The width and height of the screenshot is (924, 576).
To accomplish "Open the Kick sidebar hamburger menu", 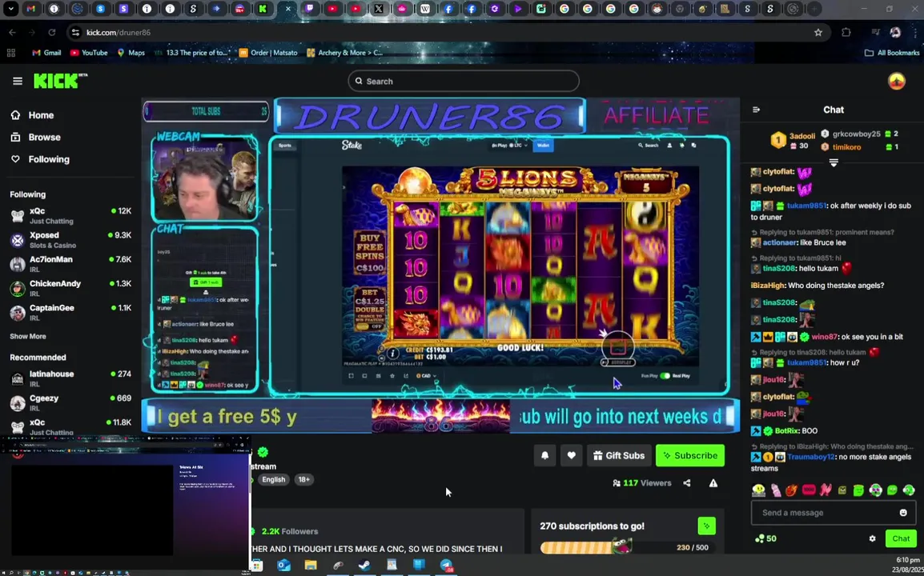I will click(17, 82).
